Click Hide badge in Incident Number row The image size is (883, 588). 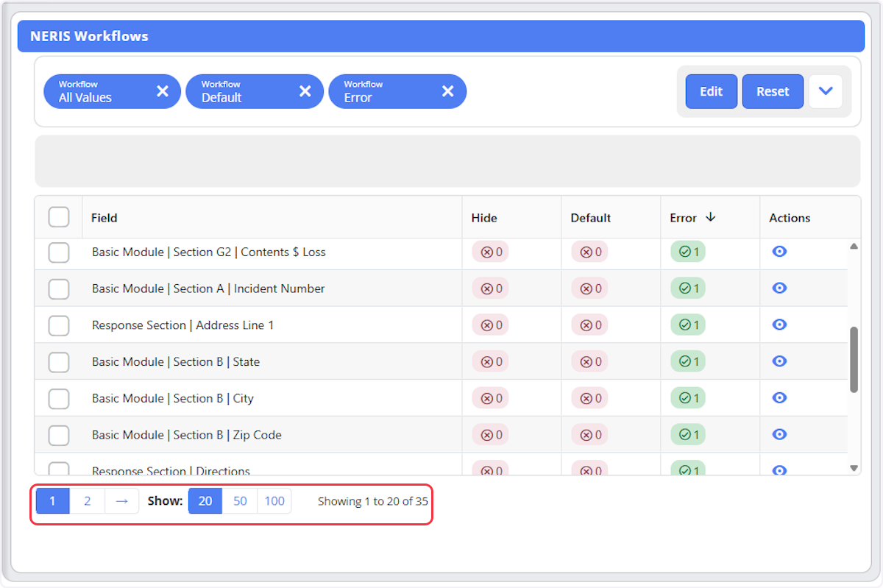tap(491, 288)
